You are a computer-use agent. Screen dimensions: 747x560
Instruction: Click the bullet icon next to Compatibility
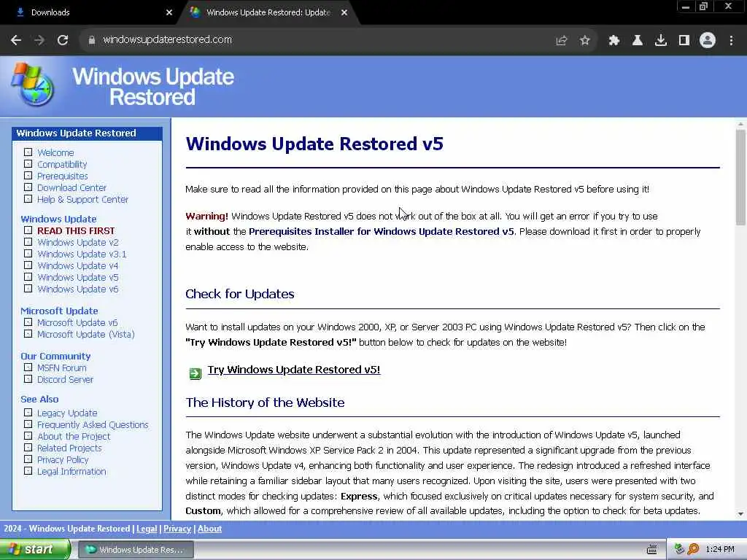click(x=28, y=164)
